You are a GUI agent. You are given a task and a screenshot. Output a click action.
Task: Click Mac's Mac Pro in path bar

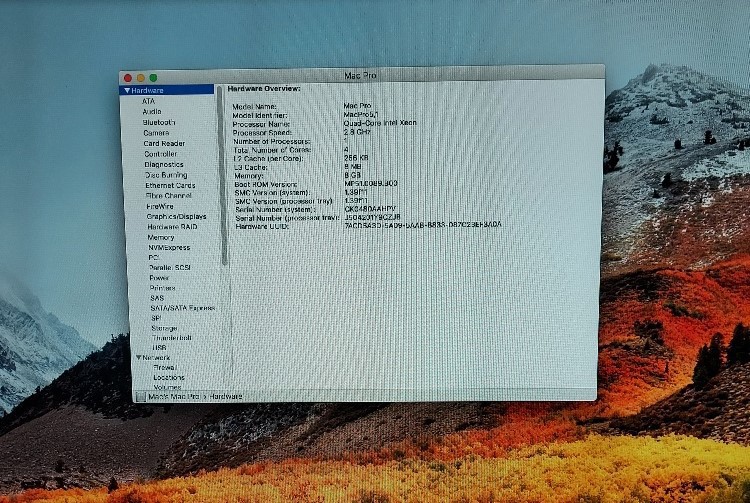coord(174,397)
